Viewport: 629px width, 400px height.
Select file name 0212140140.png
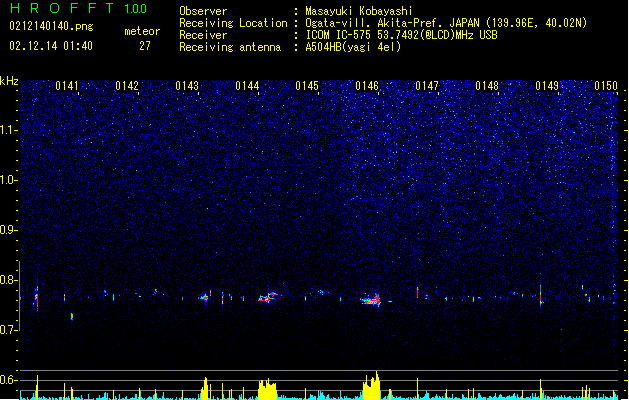pos(51,26)
